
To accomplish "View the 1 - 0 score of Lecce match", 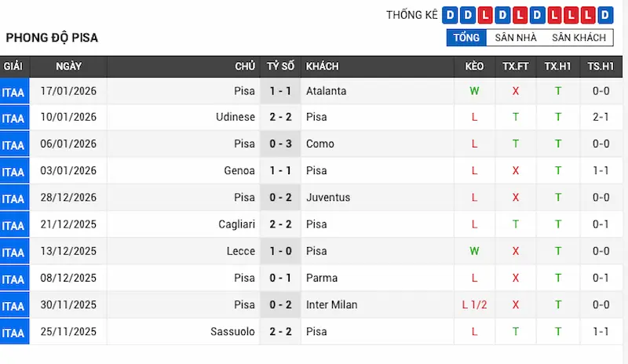I will (x=280, y=251).
